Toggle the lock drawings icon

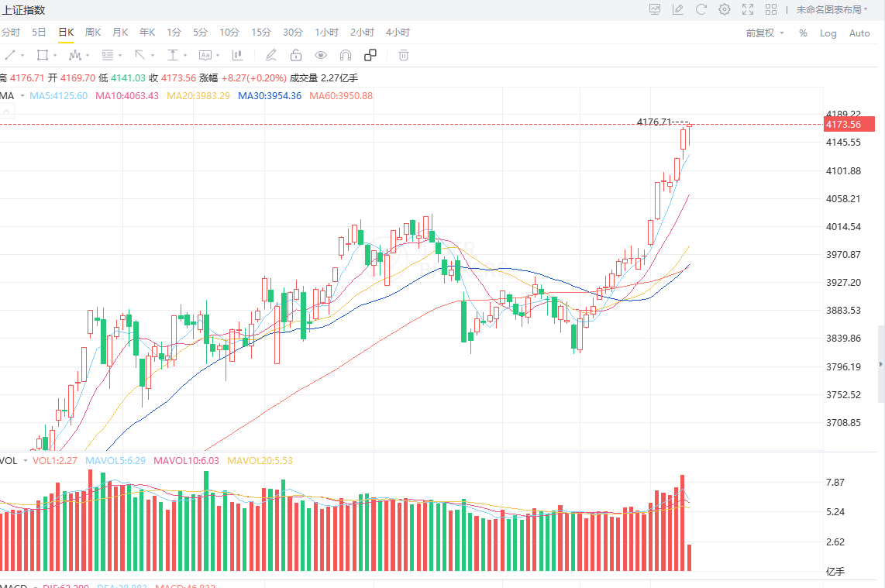point(295,55)
